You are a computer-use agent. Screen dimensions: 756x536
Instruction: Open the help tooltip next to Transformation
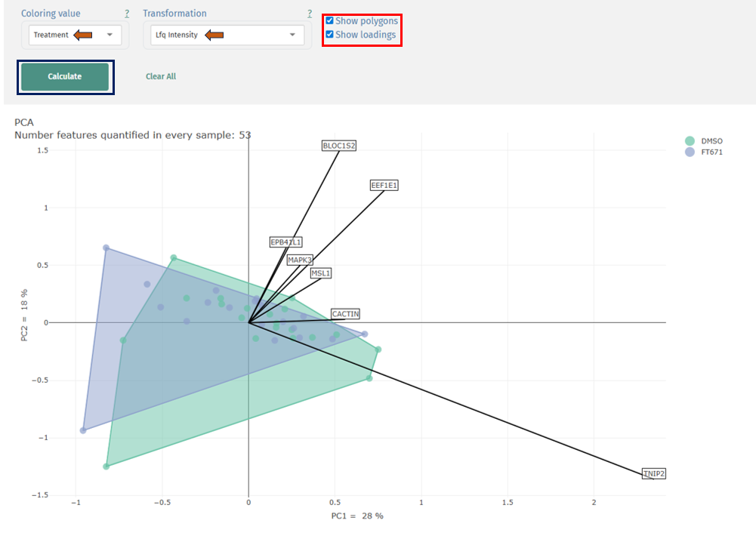pyautogui.click(x=308, y=13)
